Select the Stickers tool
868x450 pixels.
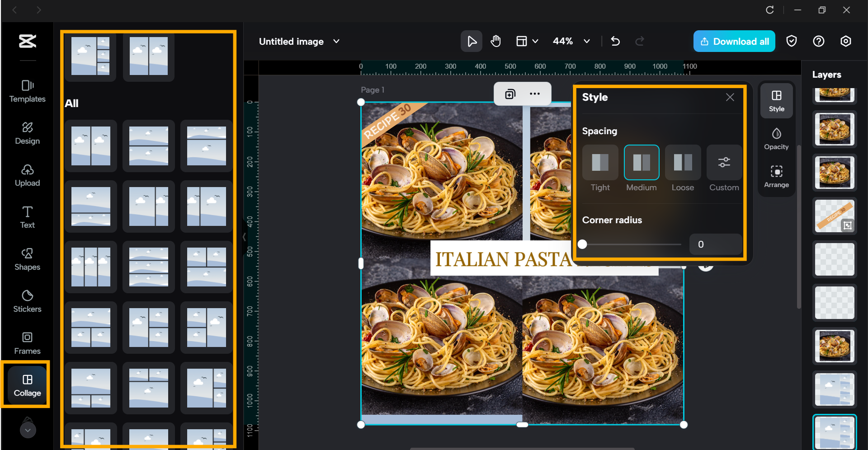(27, 302)
